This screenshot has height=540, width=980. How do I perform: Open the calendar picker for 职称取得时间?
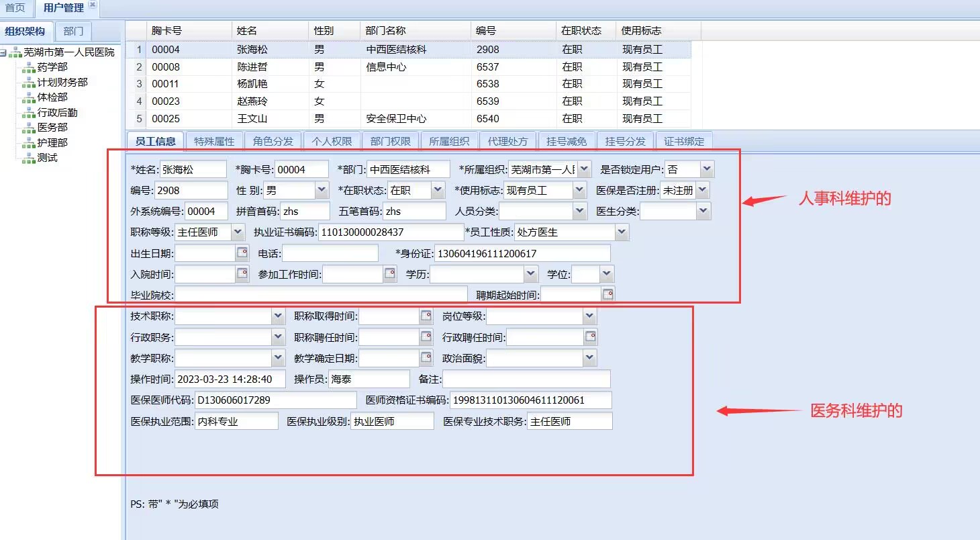[x=426, y=316]
